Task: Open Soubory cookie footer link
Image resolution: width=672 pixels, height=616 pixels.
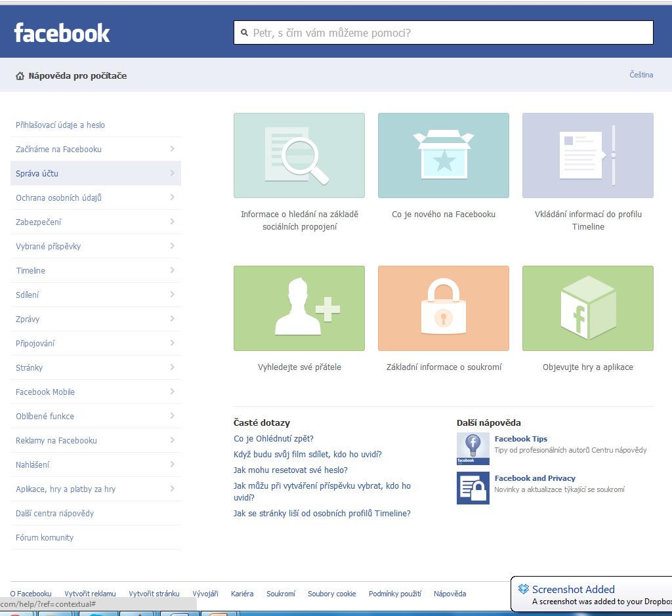Action: [331, 594]
